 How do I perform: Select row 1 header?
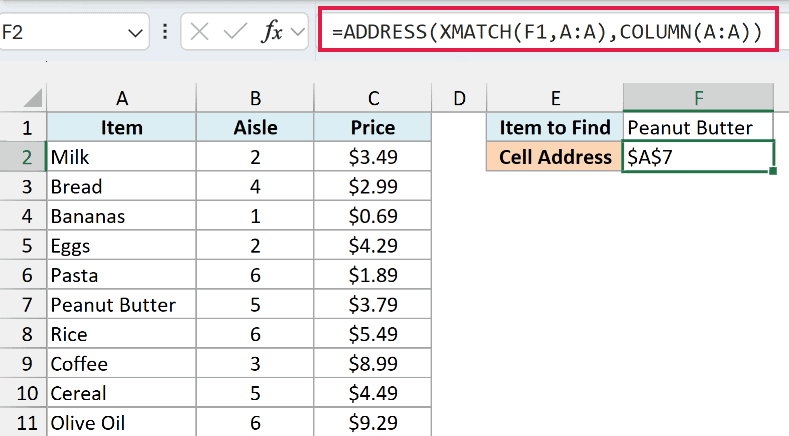pos(23,127)
